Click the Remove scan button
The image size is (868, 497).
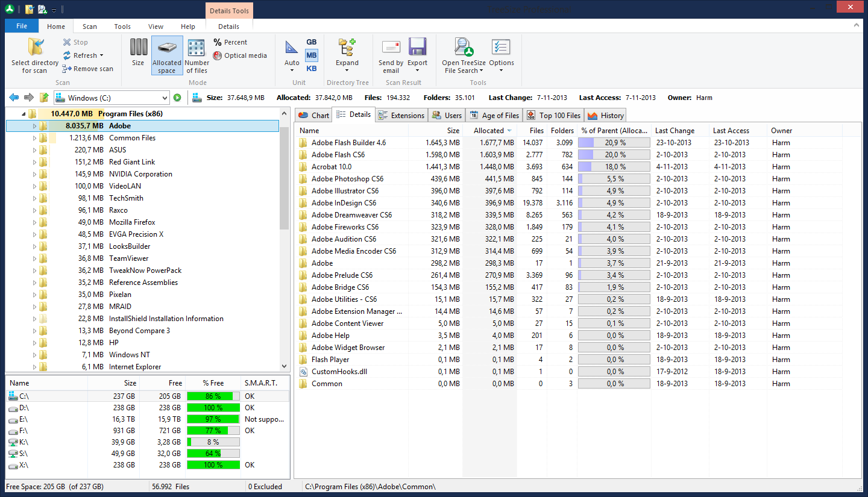tap(87, 69)
